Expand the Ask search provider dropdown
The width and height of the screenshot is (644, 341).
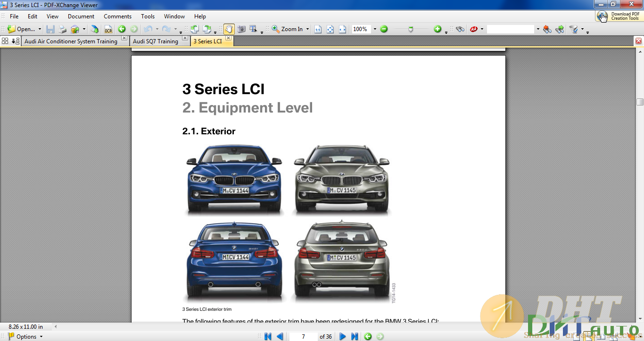pyautogui.click(x=482, y=29)
